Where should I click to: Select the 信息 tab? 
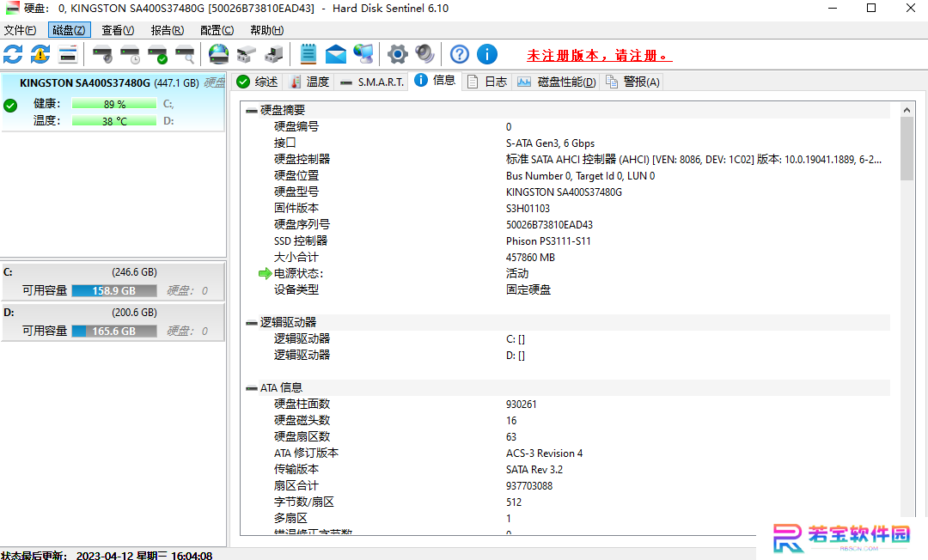(435, 81)
